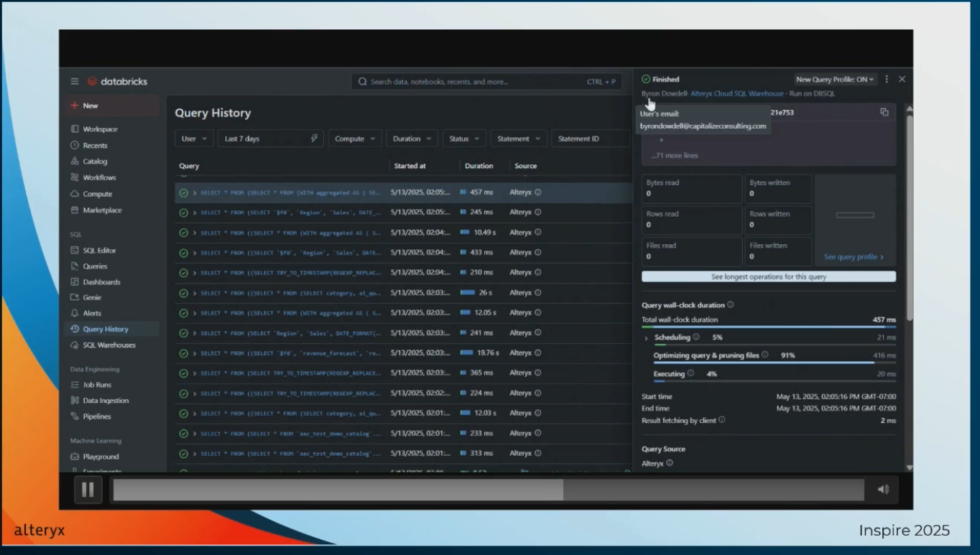Select the query row with 313 ms duration

[x=403, y=454]
